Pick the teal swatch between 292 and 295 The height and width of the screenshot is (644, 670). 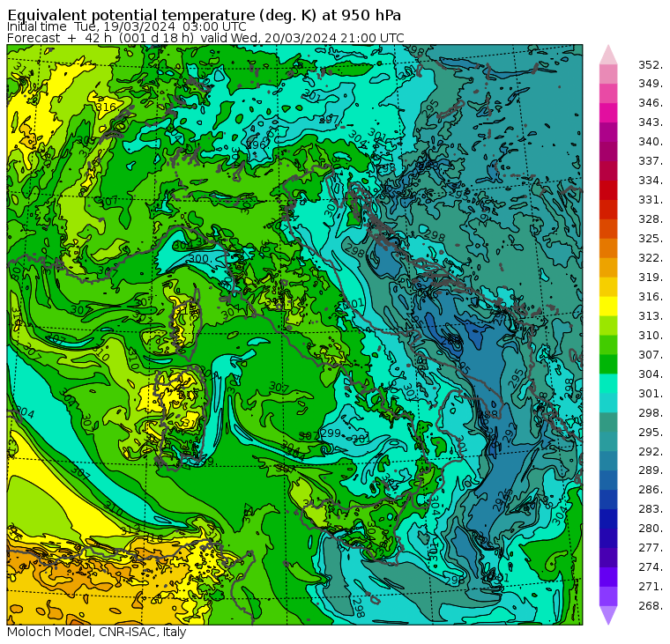coord(608,441)
